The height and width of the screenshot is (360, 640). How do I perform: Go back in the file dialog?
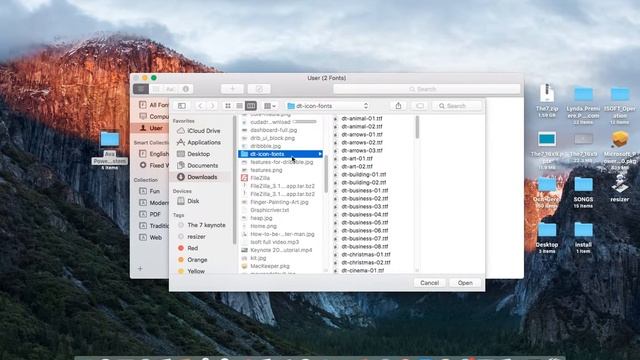pyautogui.click(x=200, y=106)
